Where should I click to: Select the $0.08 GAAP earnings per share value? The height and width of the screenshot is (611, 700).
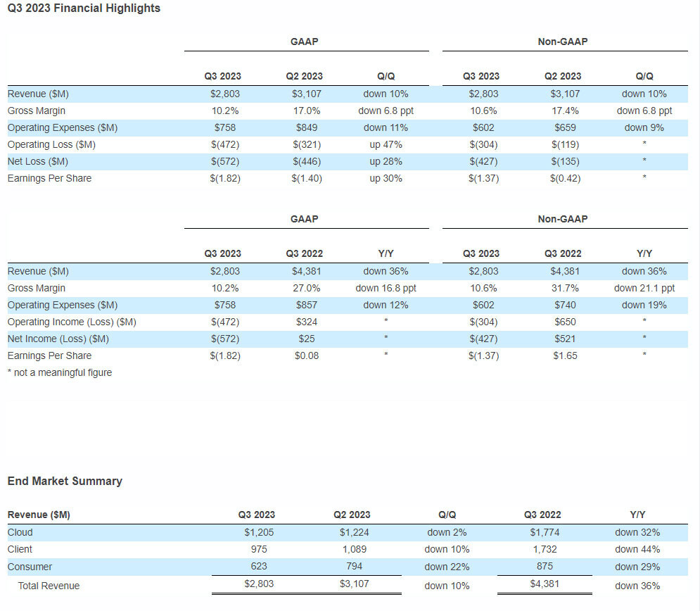(306, 355)
